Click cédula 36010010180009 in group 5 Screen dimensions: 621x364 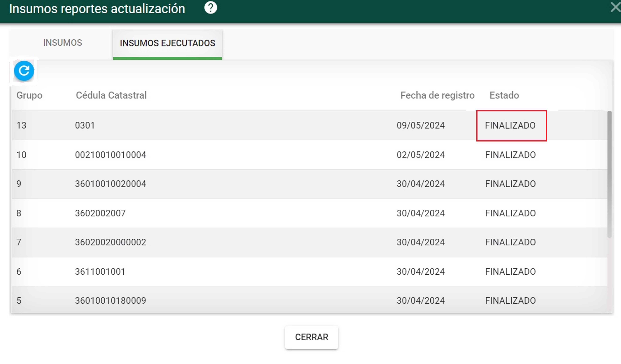(x=110, y=301)
